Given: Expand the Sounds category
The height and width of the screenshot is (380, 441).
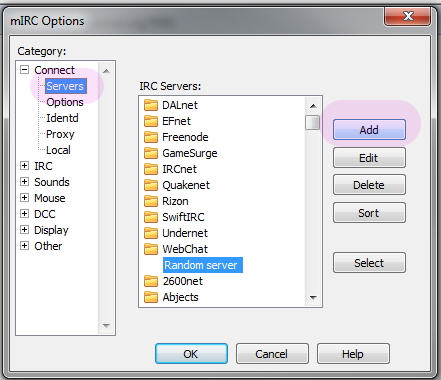Looking at the screenshot, I should (24, 182).
